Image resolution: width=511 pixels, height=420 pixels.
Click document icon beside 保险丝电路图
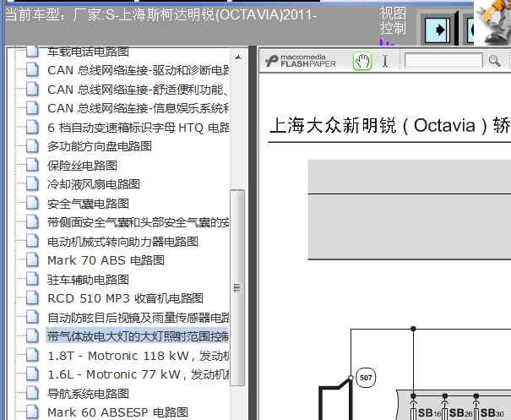point(32,165)
